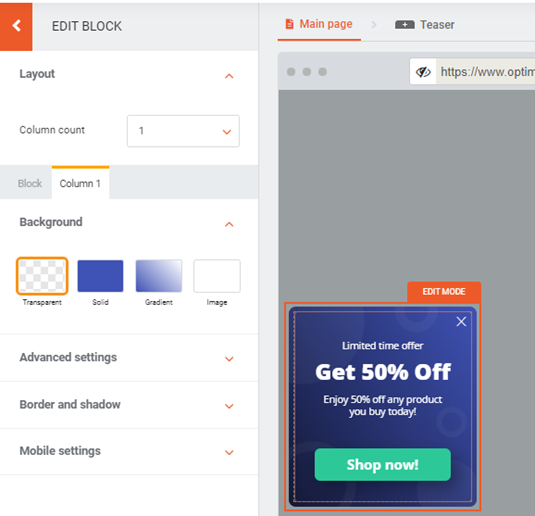Expand Border and shadow section
The image size is (535, 516).
129,405
